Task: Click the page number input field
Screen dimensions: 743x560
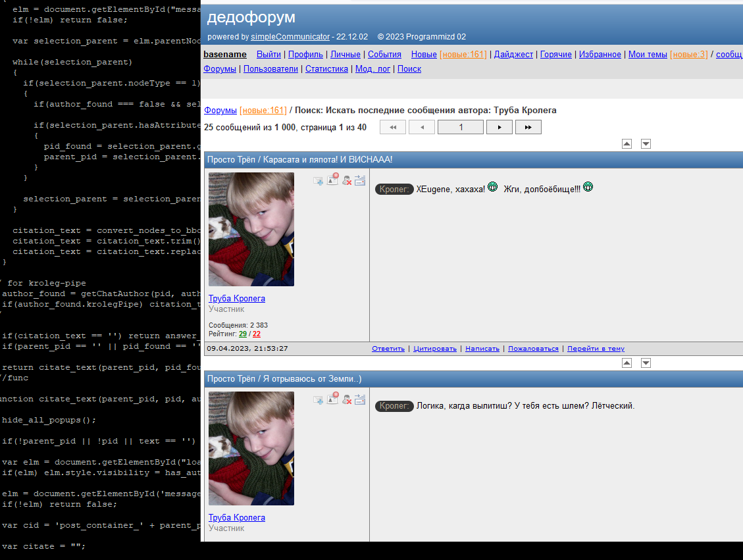Action: coord(461,127)
